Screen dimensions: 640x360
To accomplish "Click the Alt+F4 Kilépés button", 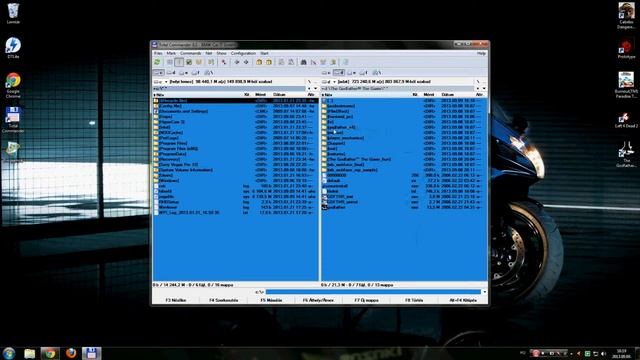I will [463, 300].
